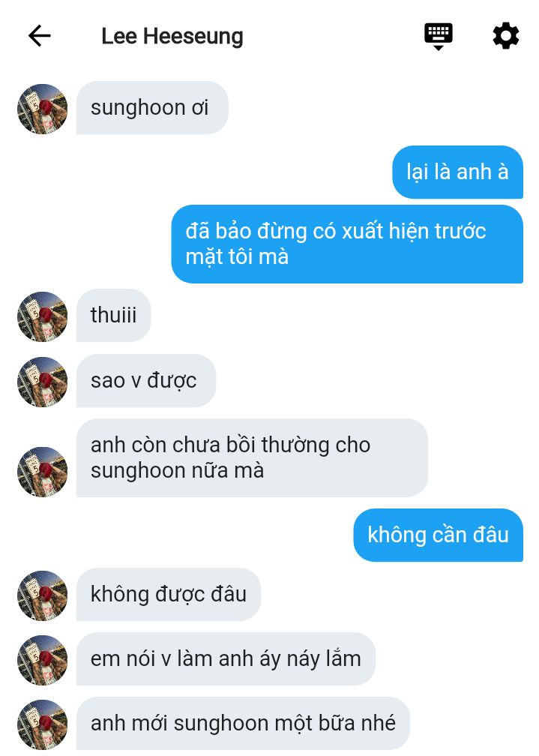The height and width of the screenshot is (756, 539).
Task: Select the 'lại là anh à' bubble
Action: point(457,172)
